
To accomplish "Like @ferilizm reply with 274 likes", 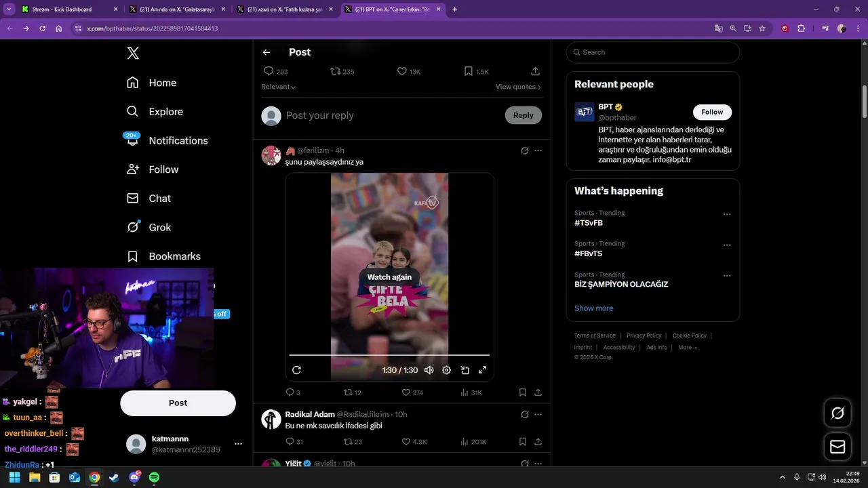I will click(x=412, y=392).
